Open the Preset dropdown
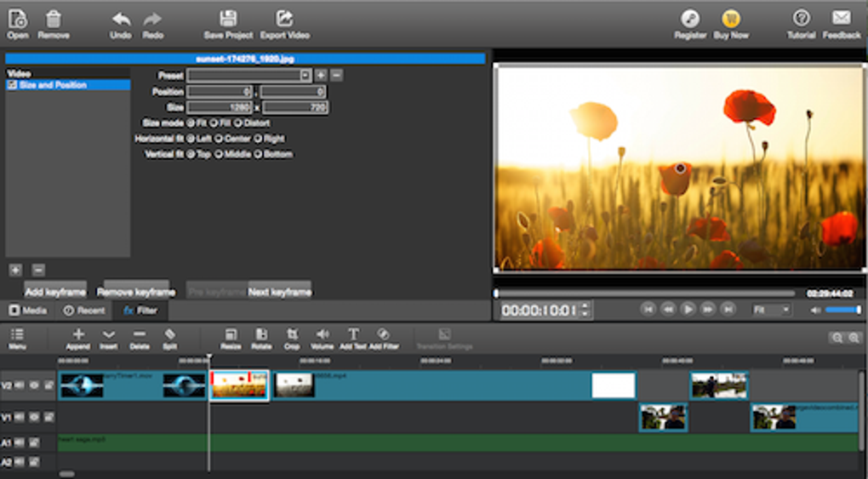The image size is (868, 479). click(x=306, y=76)
